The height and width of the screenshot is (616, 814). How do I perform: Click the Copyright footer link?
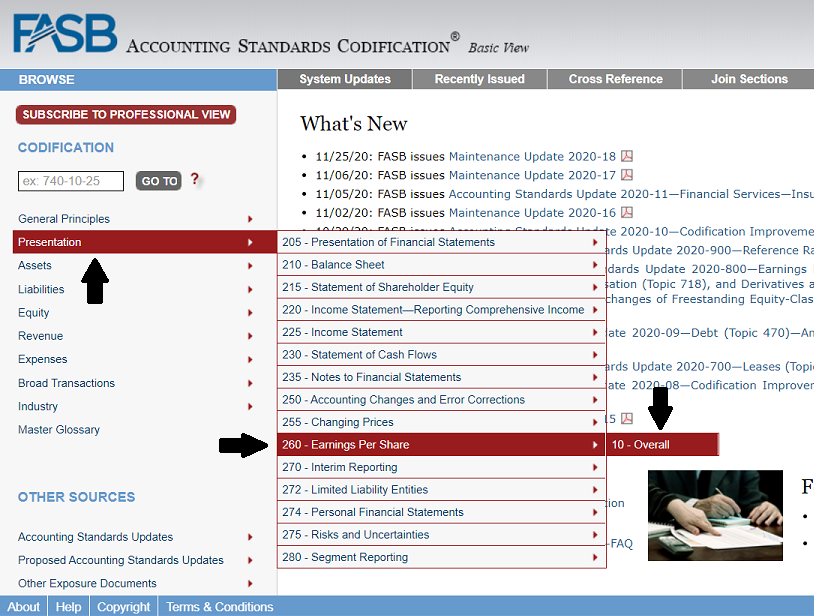pos(124,607)
